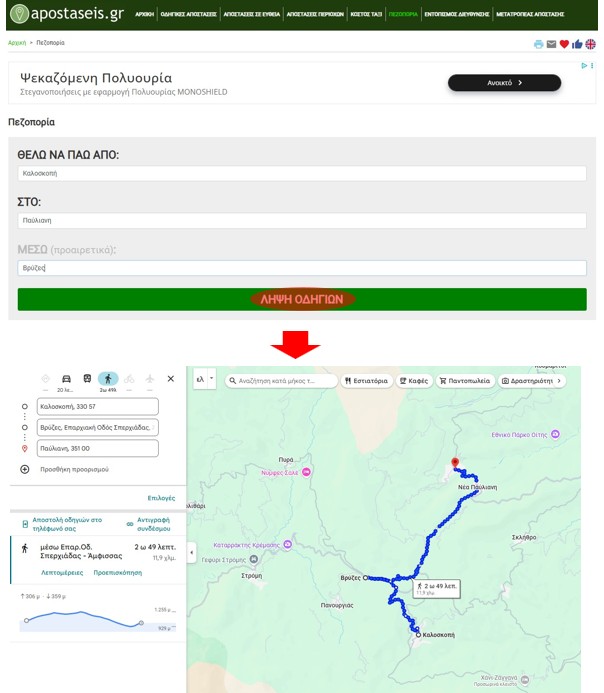This screenshot has height=693, width=604.
Task: Collapse the side panel with arrow tab
Action: point(192,551)
